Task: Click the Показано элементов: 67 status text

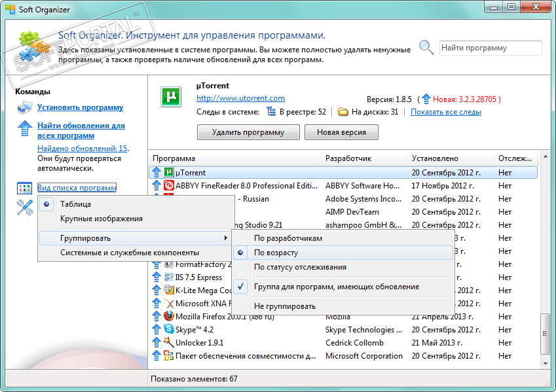Action: click(194, 379)
